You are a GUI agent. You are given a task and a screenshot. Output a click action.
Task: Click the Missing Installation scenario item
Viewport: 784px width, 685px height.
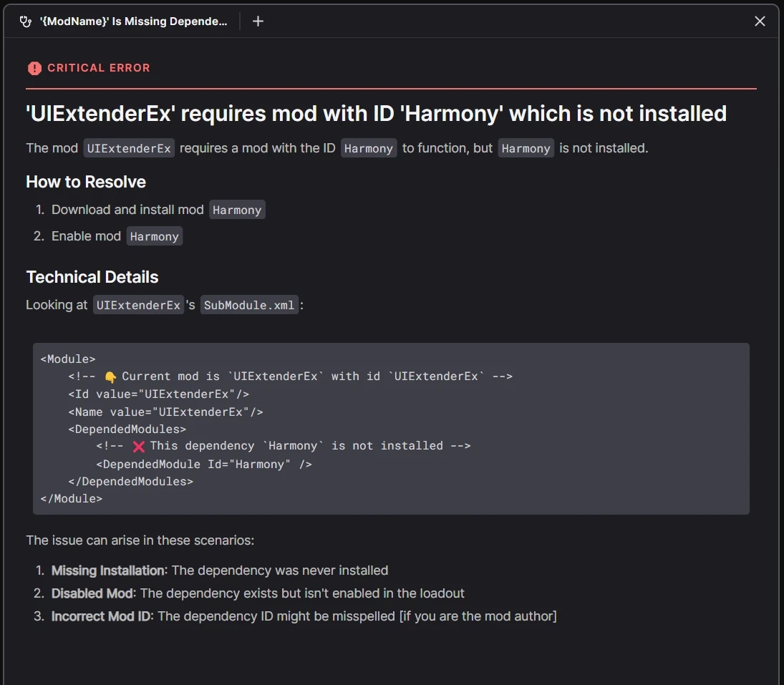tap(219, 570)
